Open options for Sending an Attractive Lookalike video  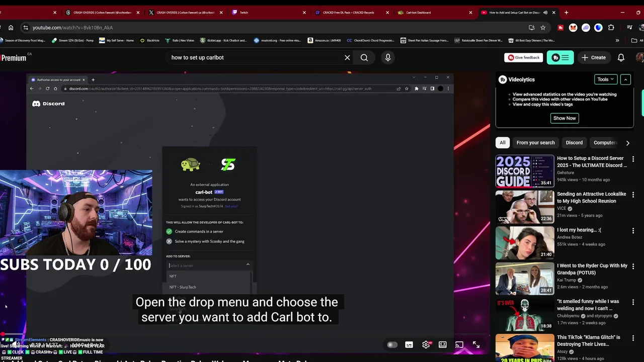[633, 195]
